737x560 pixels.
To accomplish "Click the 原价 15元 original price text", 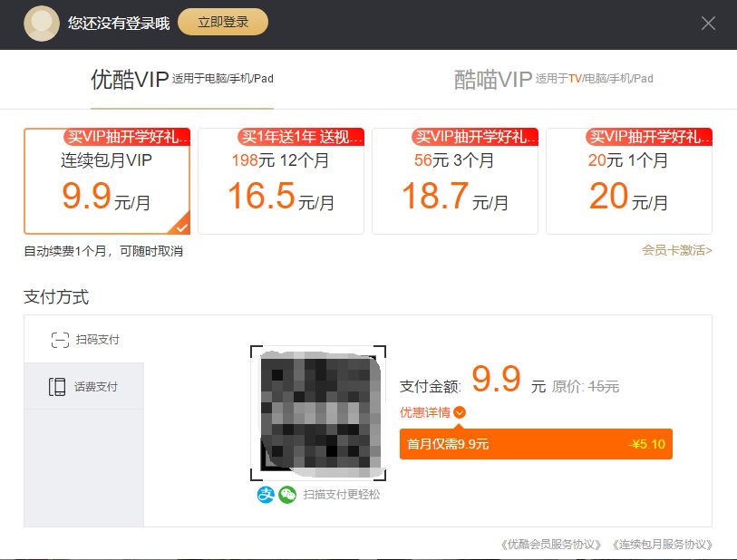I will [x=586, y=386].
